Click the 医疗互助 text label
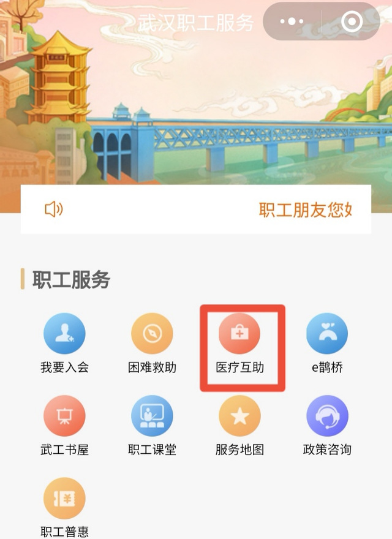 point(239,367)
